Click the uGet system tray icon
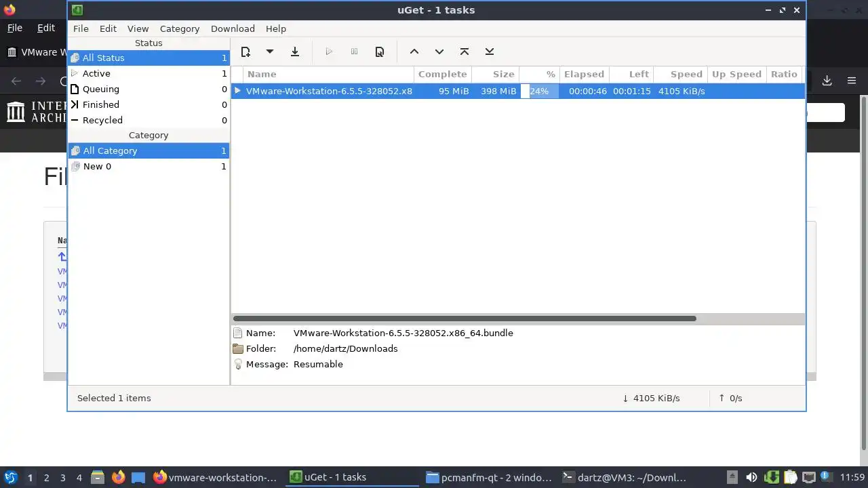Image resolution: width=868 pixels, height=488 pixels. pyautogui.click(x=771, y=477)
